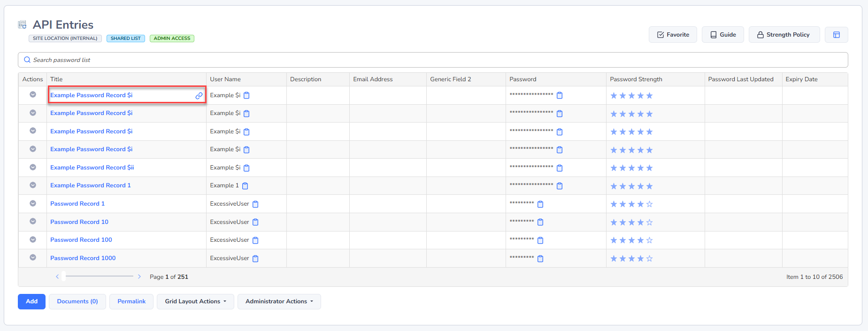The width and height of the screenshot is (868, 331).
Task: Copy password for Password Record 10
Action: [x=540, y=222]
